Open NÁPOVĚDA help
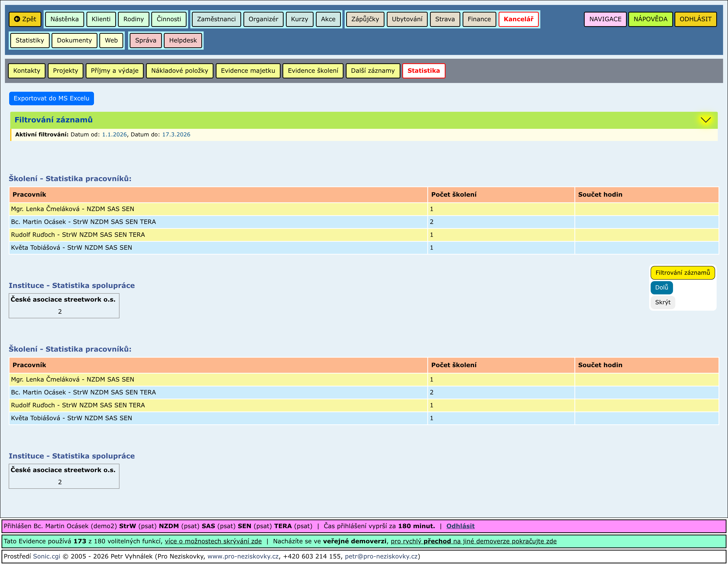 pos(650,19)
